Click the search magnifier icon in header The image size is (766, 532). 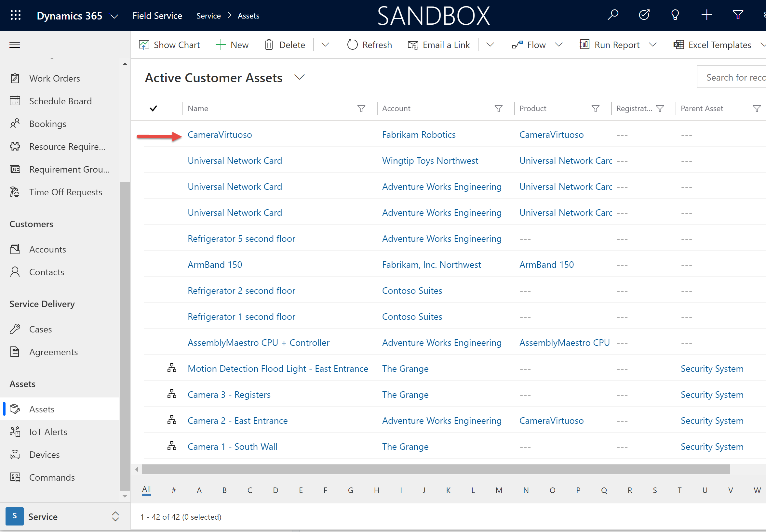(x=613, y=15)
